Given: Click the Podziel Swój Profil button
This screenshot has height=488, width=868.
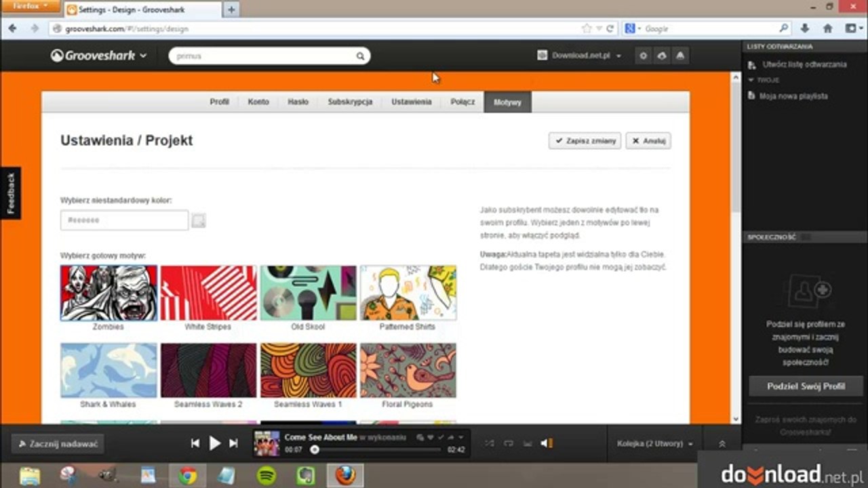Looking at the screenshot, I should click(806, 386).
